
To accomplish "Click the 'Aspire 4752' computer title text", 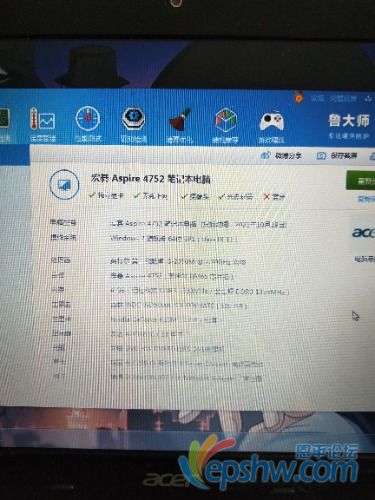I will 151,179.
